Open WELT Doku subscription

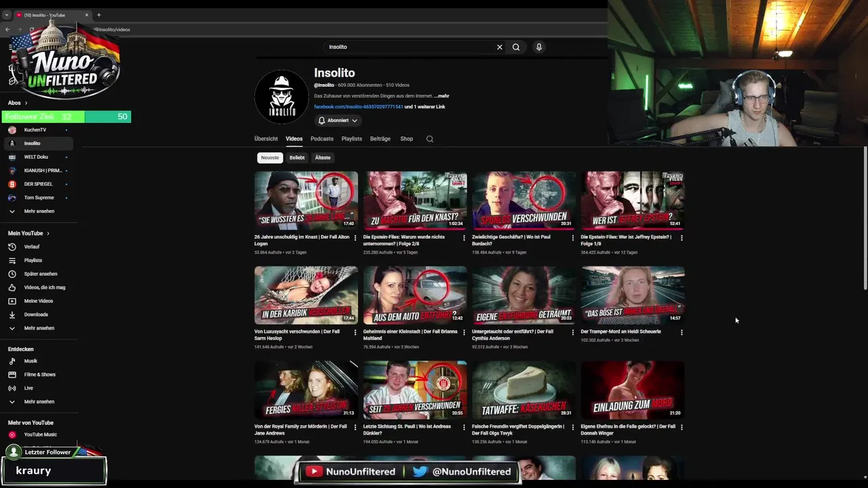[37, 157]
